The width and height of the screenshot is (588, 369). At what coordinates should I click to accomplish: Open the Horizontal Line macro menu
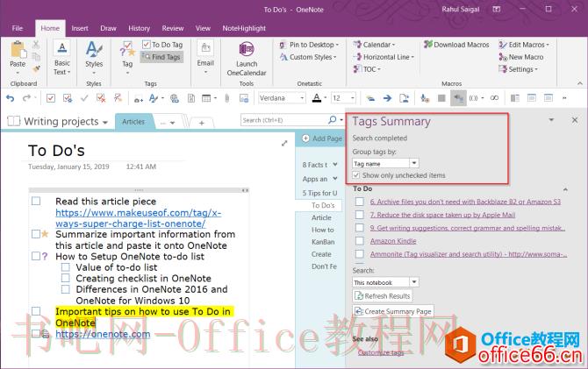[384, 57]
